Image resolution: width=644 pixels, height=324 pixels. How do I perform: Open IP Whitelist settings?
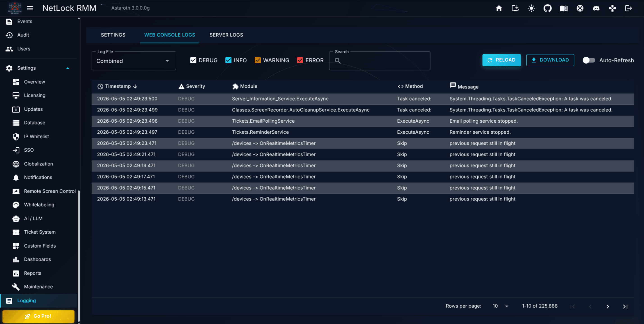point(39,136)
